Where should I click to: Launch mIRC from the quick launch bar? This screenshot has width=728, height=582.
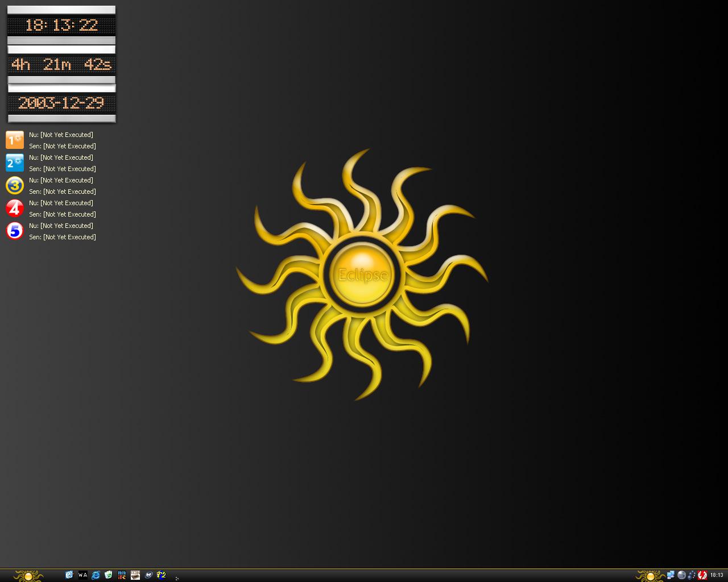tap(122, 575)
